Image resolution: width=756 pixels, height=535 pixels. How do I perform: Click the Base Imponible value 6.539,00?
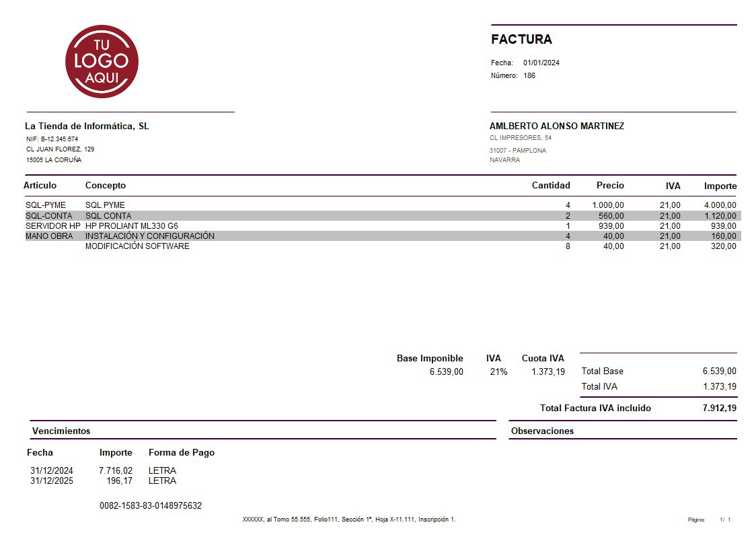[x=446, y=371]
